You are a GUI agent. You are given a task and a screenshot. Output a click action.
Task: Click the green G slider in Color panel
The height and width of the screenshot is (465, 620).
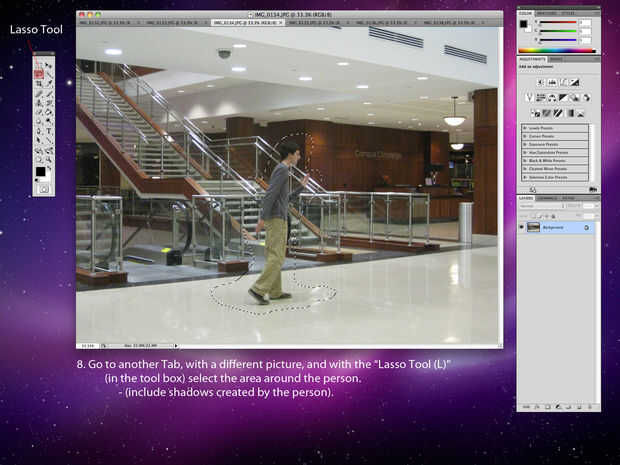point(558,31)
